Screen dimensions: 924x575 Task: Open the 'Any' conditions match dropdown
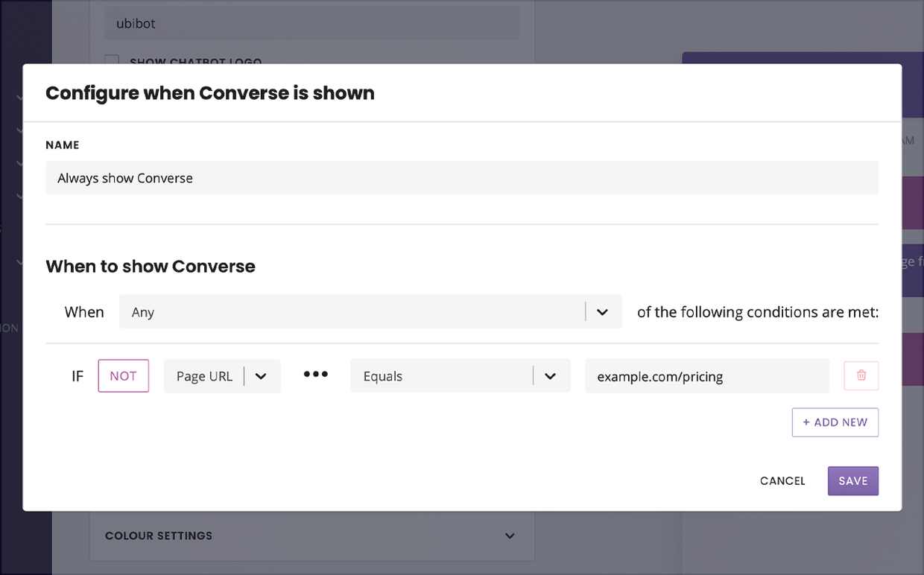point(370,312)
